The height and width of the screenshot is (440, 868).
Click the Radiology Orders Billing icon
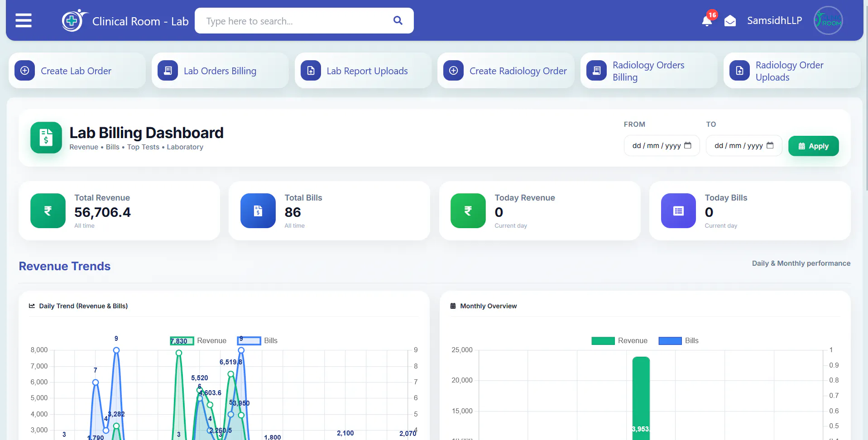[596, 71]
